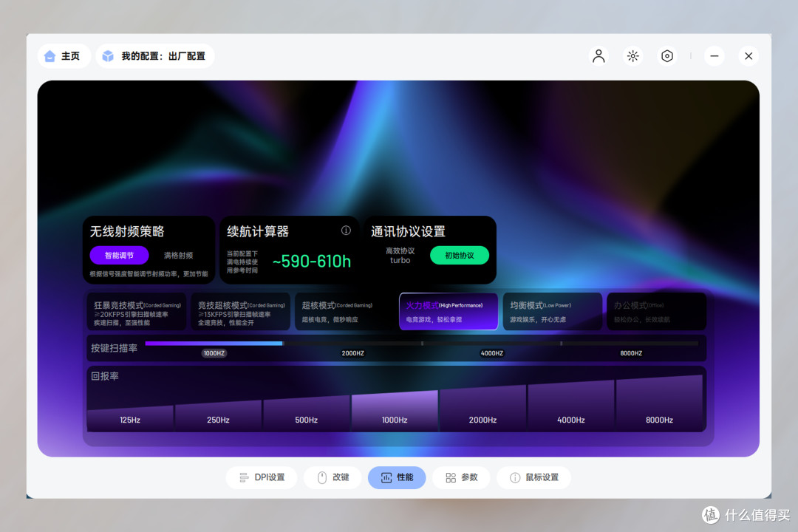Close the mouse driver window

748,56
